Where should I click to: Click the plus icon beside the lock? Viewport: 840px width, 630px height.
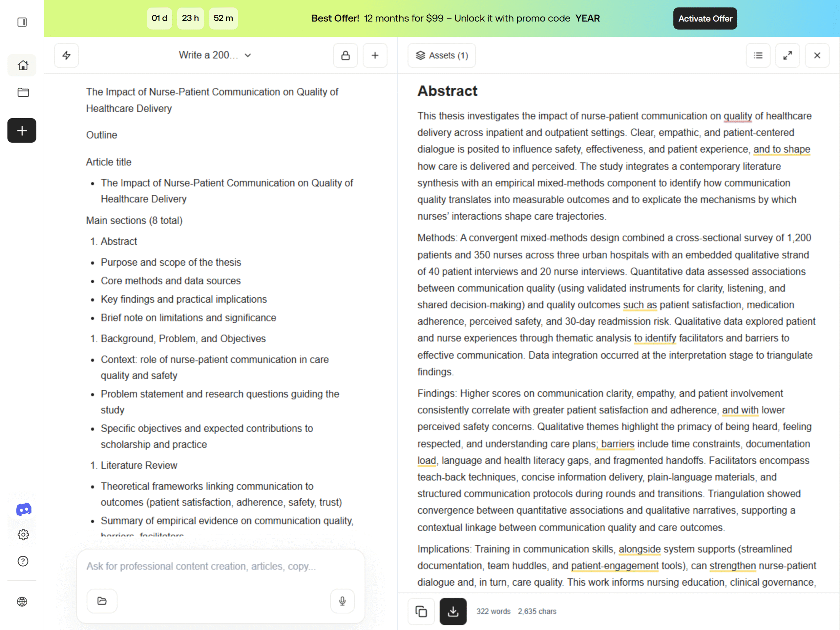click(375, 55)
